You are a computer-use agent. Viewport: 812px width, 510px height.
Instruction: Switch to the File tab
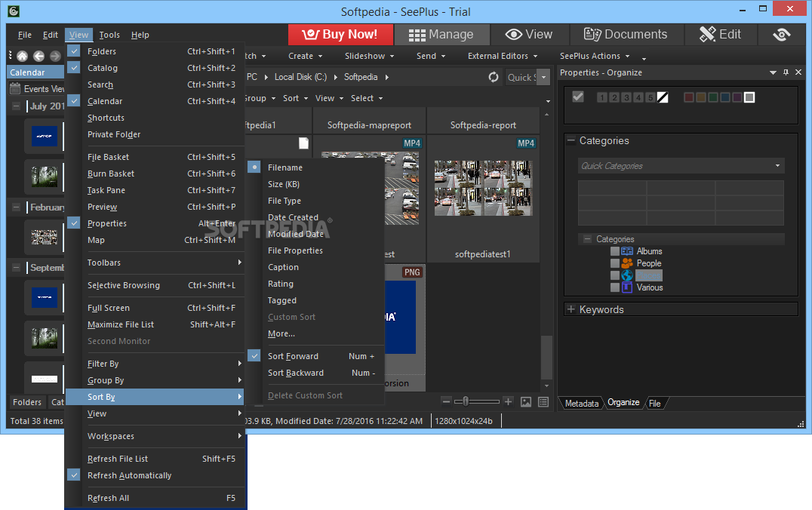(x=654, y=403)
